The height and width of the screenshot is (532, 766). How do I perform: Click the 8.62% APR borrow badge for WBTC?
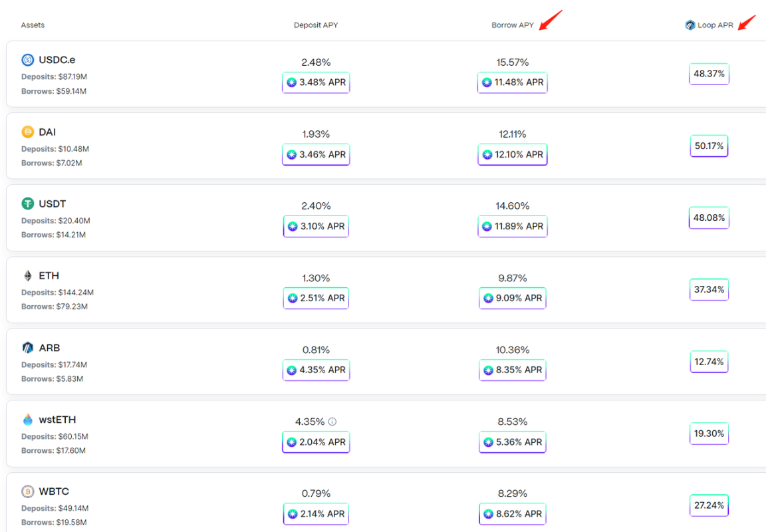point(513,513)
